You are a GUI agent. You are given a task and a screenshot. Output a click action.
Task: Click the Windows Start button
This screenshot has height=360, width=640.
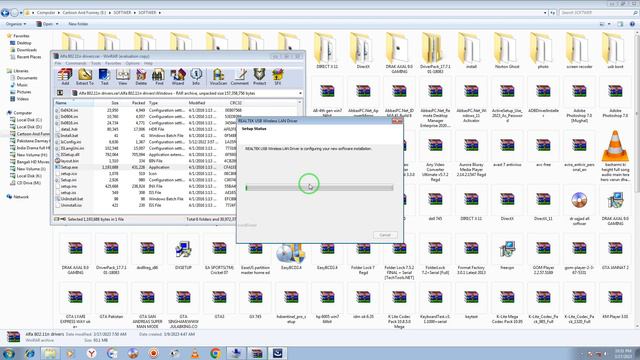[8, 353]
